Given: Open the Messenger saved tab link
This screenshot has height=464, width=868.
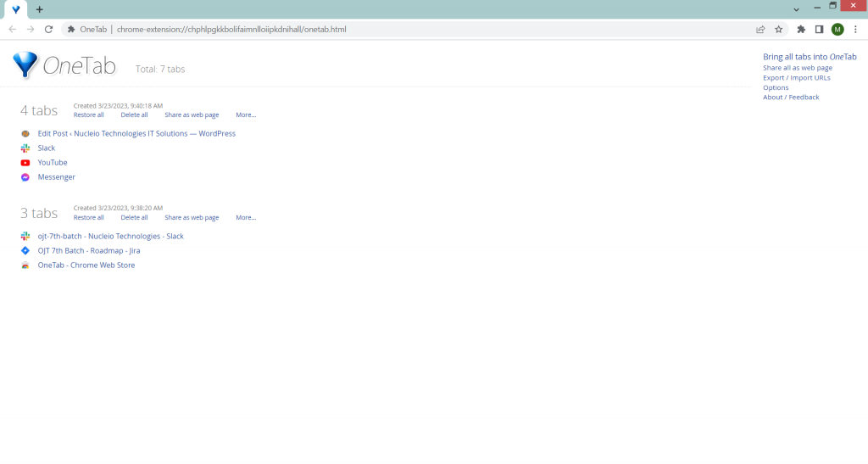Looking at the screenshot, I should click(x=57, y=177).
